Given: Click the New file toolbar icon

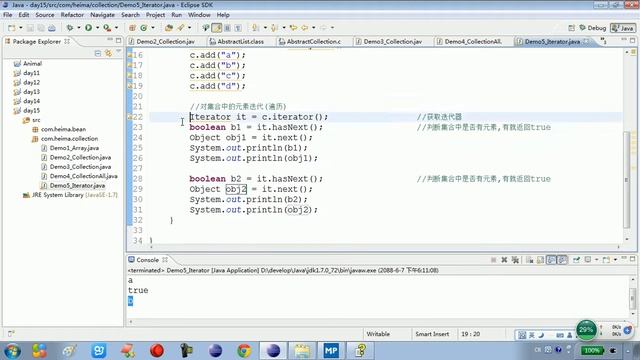Looking at the screenshot, I should 11,28.
